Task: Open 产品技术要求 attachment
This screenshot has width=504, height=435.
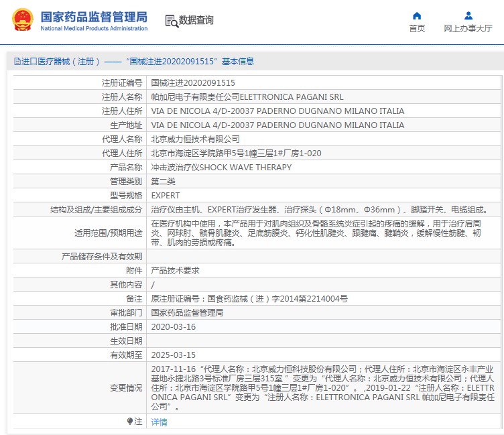Action: pos(175,270)
